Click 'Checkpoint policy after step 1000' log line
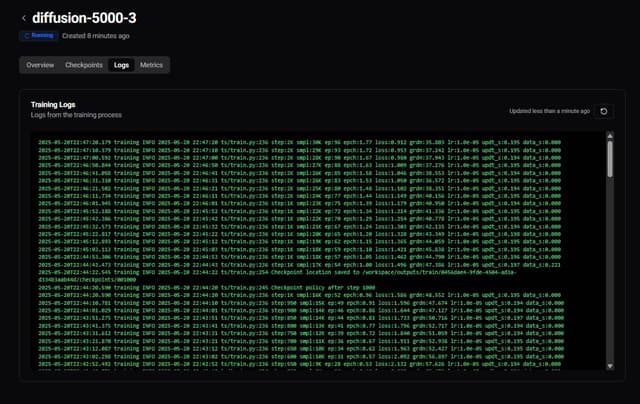 (207, 288)
